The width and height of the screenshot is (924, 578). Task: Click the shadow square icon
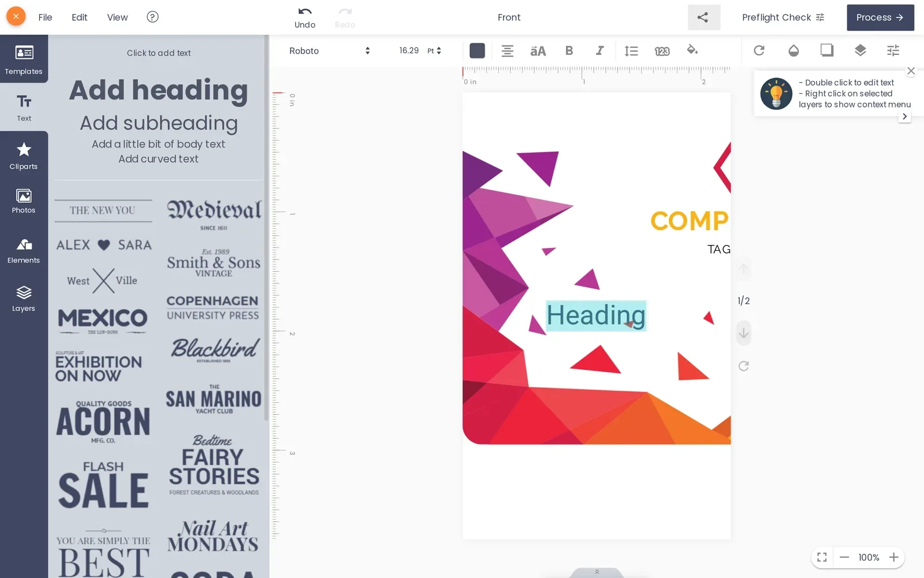(x=827, y=50)
